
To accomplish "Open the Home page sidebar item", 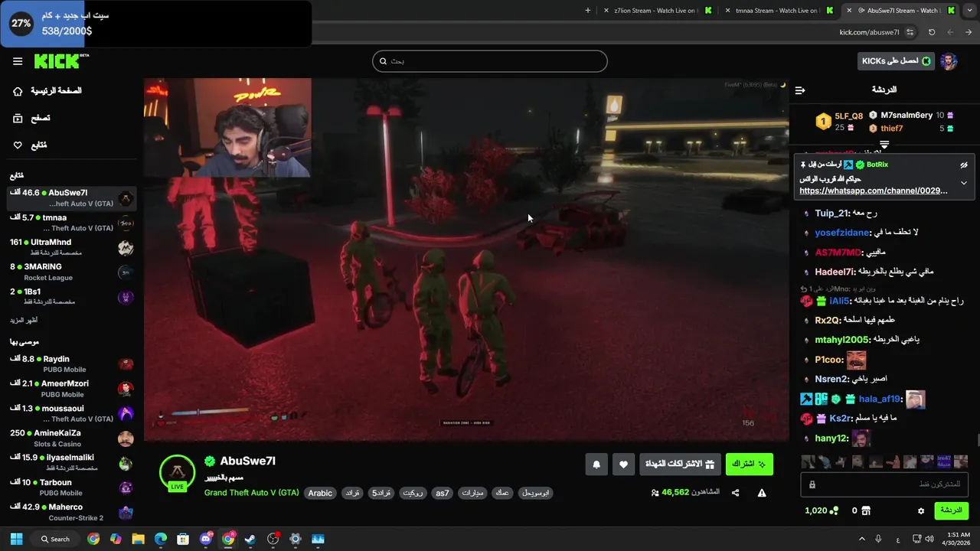I will tap(46, 91).
